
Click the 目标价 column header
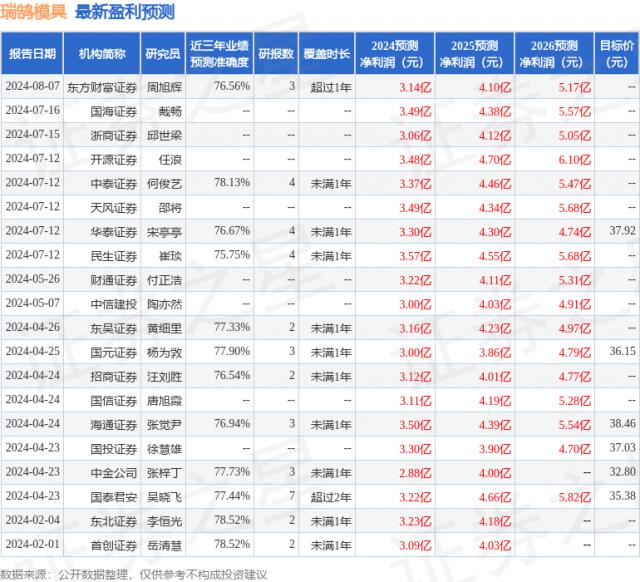[618, 53]
